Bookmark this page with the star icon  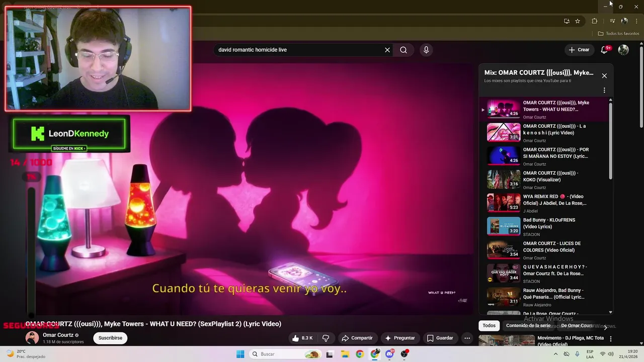tap(578, 21)
